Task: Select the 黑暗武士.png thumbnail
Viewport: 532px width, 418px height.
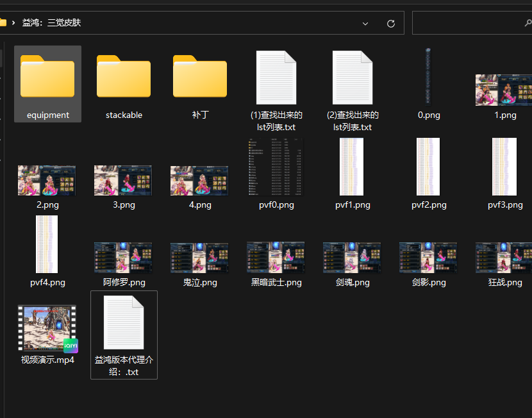Action: 276,258
